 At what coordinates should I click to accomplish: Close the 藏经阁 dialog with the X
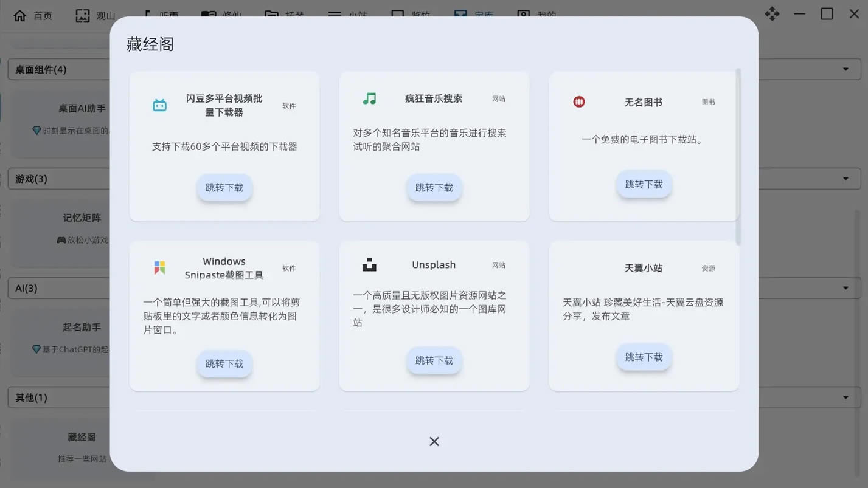click(434, 442)
